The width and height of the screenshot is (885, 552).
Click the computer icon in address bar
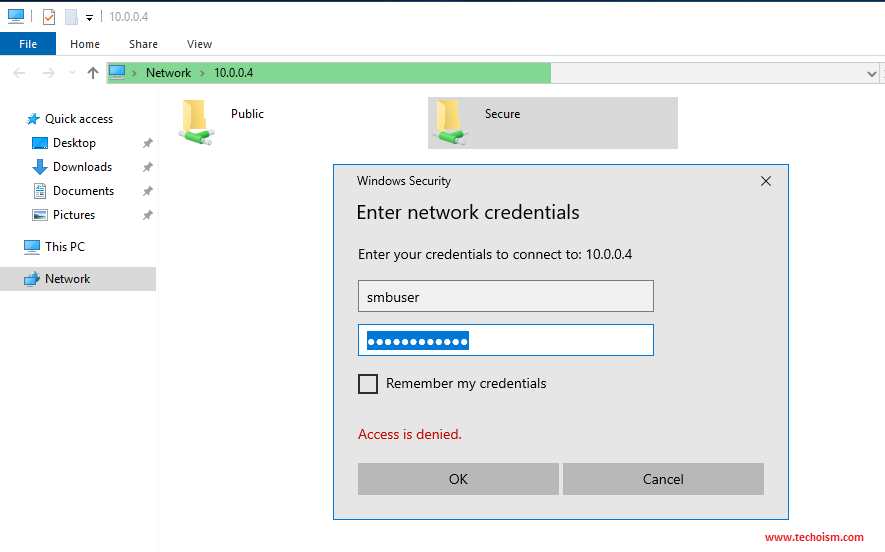[117, 72]
